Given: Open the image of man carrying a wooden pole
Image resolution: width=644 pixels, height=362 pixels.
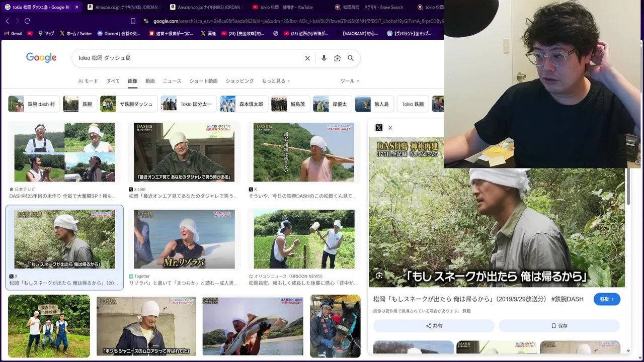Looking at the screenshot, I should pyautogui.click(x=304, y=152).
